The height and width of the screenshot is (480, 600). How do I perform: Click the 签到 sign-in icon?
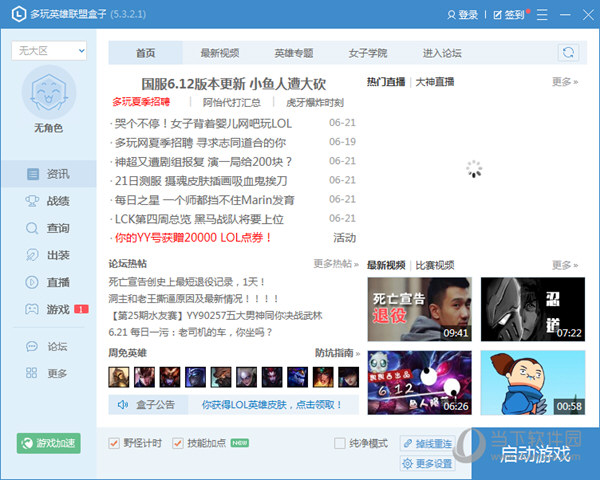click(497, 15)
